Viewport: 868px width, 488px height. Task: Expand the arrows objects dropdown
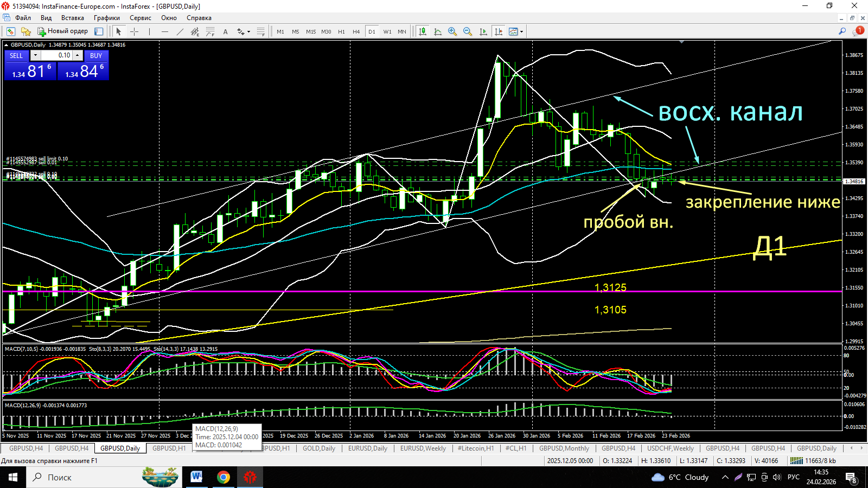[249, 31]
